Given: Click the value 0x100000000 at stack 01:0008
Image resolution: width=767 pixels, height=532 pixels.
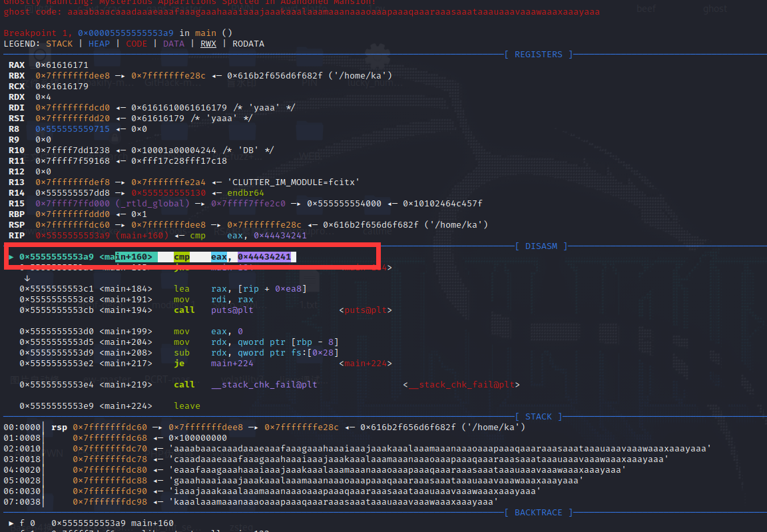Looking at the screenshot, I should (198, 438).
